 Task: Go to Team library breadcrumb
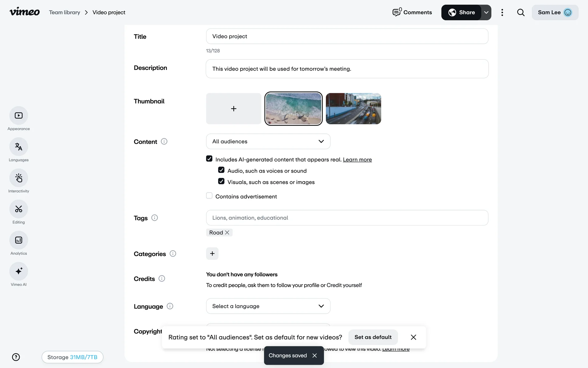click(64, 13)
